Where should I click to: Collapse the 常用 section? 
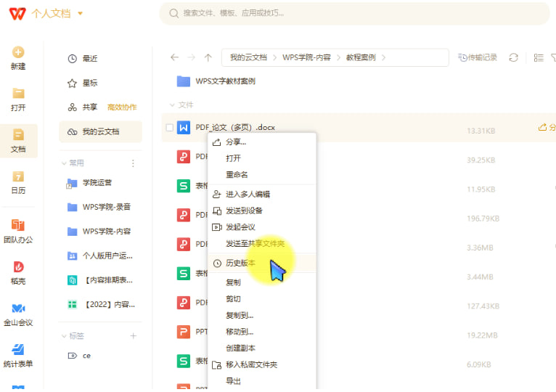(x=64, y=163)
